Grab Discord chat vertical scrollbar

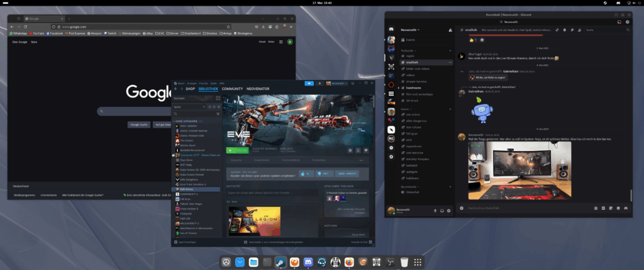coord(631,195)
